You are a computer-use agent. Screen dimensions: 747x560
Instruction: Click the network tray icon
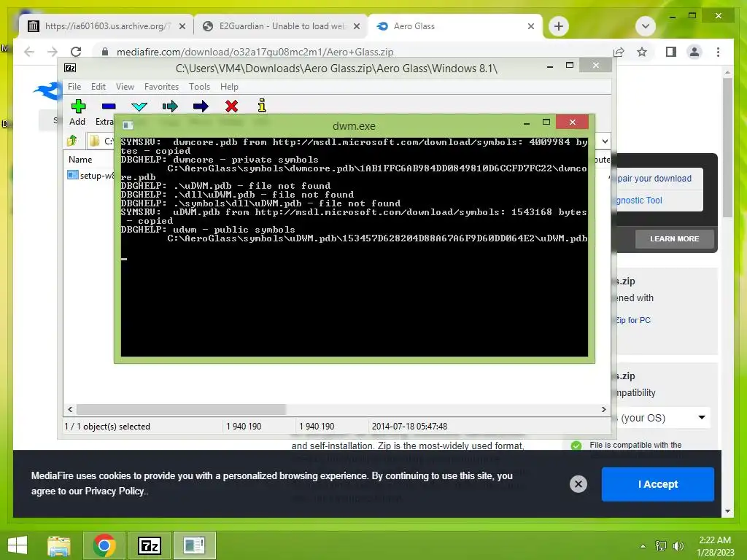tap(661, 545)
